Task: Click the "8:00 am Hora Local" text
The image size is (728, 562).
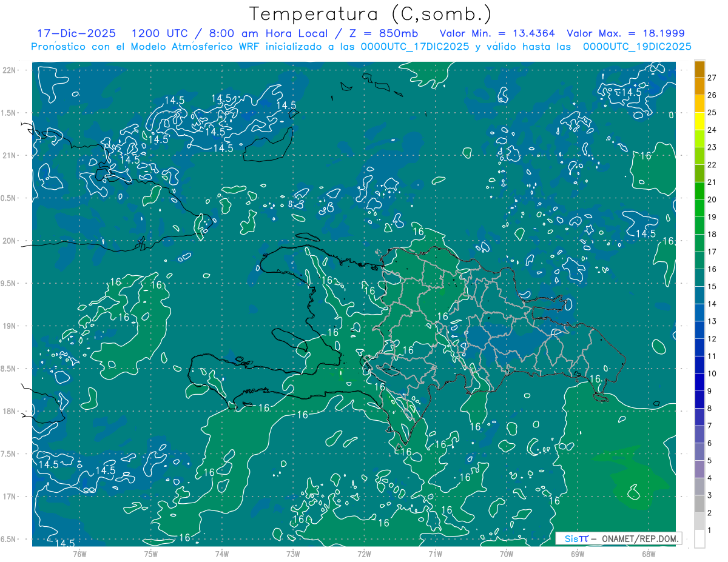Action: [x=269, y=33]
